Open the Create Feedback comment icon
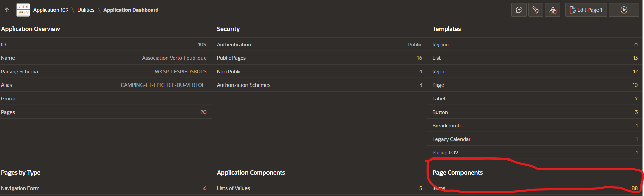The height and width of the screenshot is (196, 644). pyautogui.click(x=519, y=10)
